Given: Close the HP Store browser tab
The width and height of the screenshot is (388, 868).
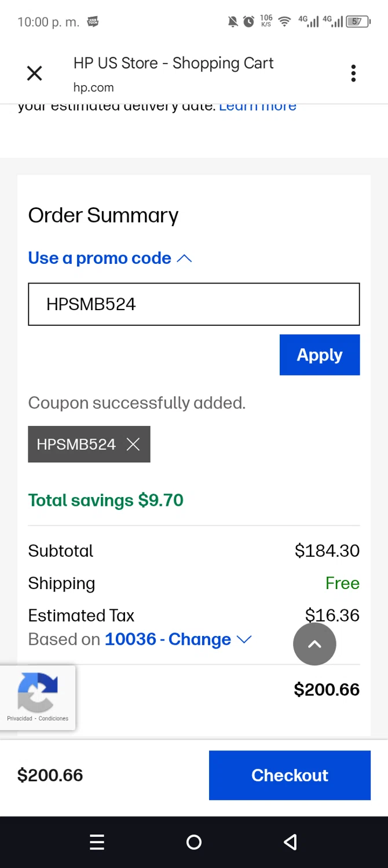Looking at the screenshot, I should [x=35, y=73].
